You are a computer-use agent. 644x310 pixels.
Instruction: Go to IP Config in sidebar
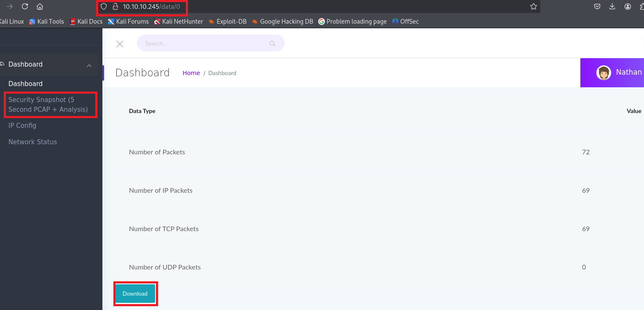coord(22,125)
